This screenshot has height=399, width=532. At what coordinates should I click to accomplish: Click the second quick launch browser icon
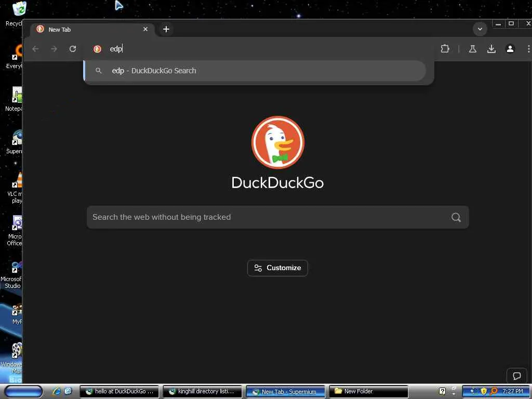coord(68,391)
